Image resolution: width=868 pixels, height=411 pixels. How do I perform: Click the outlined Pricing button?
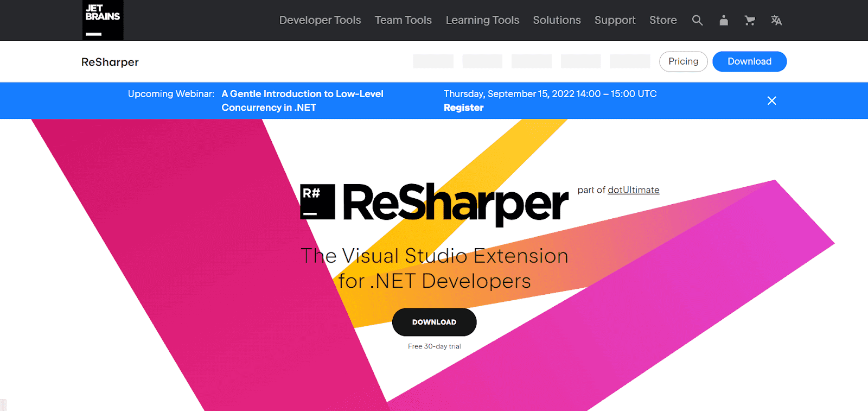[x=683, y=61]
